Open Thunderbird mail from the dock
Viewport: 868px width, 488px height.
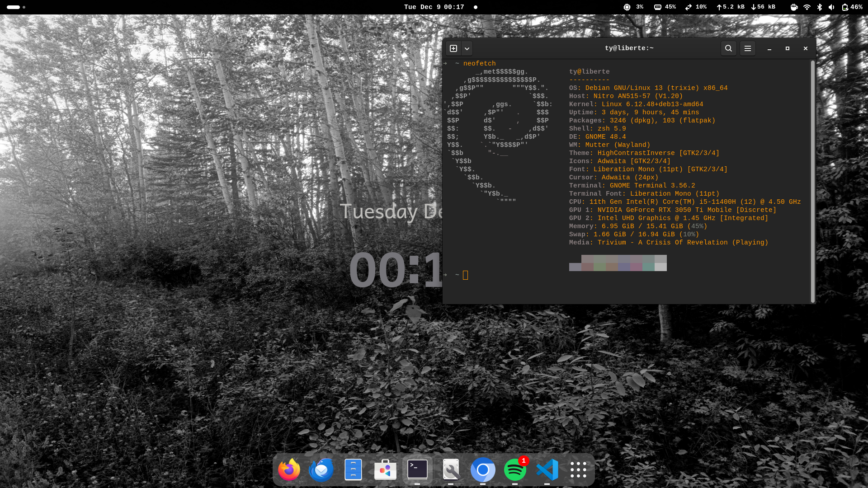(321, 470)
